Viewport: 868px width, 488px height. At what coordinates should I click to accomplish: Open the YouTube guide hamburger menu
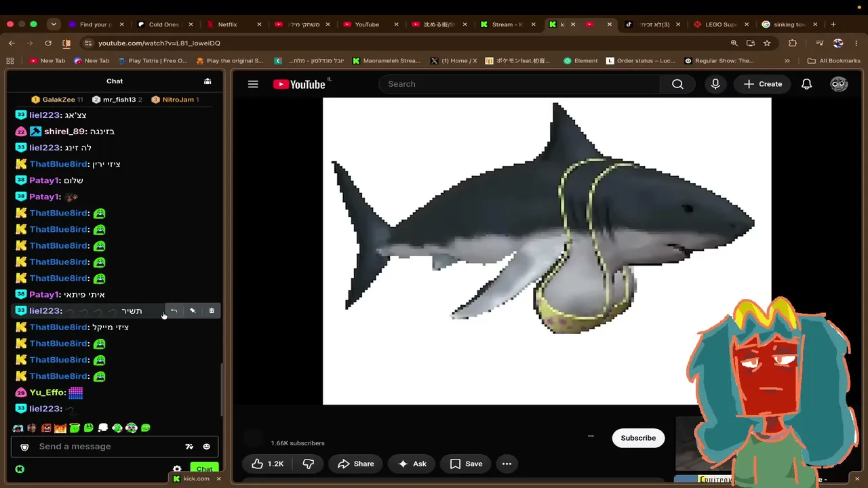[253, 84]
